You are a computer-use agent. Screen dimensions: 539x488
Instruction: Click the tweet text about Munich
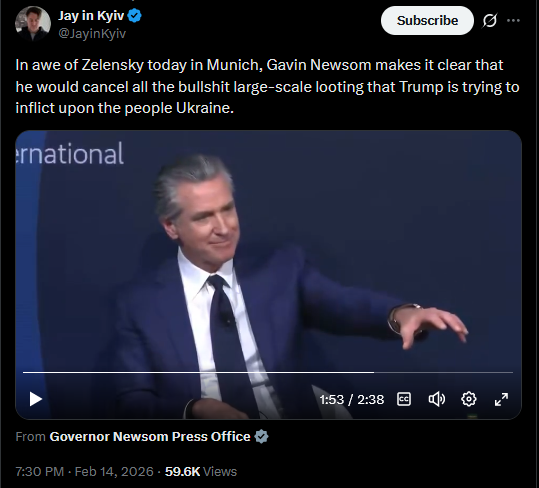(x=267, y=86)
